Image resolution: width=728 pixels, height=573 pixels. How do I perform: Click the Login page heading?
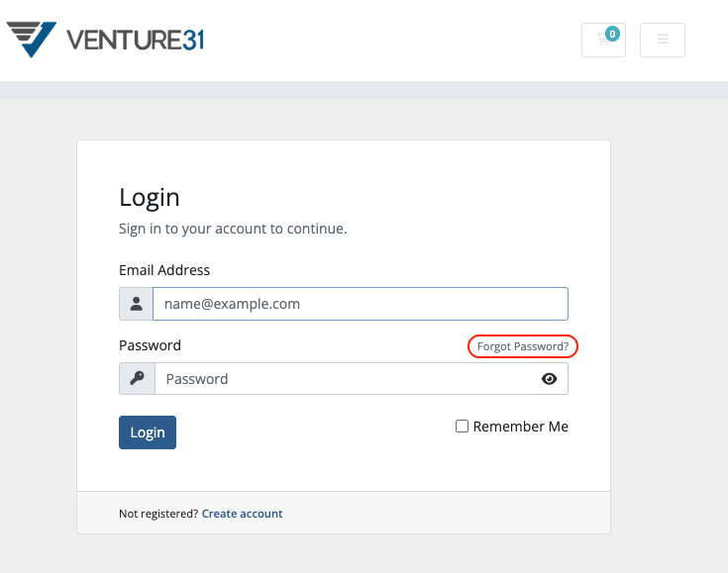coord(149,198)
